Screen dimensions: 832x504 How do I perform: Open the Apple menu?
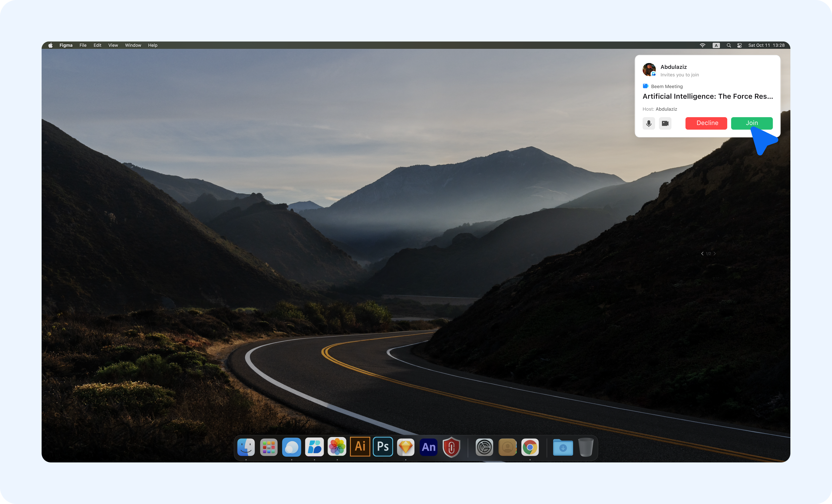click(50, 45)
